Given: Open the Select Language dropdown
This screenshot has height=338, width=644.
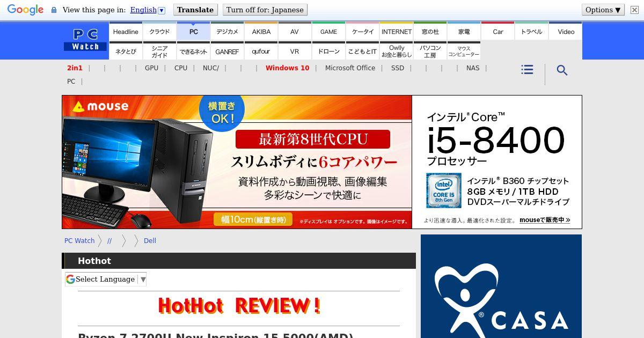Looking at the screenshot, I should point(106,279).
